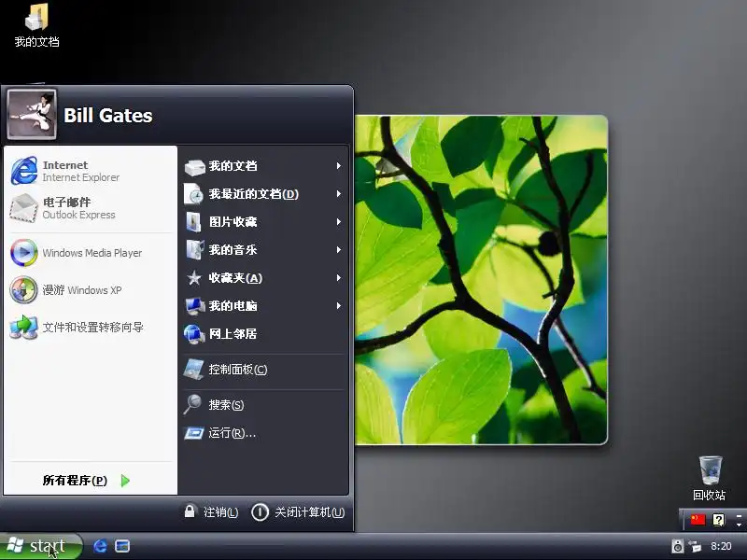The height and width of the screenshot is (560, 747).
Task: Click the 我的电脑 computer icon
Action: [x=195, y=306]
